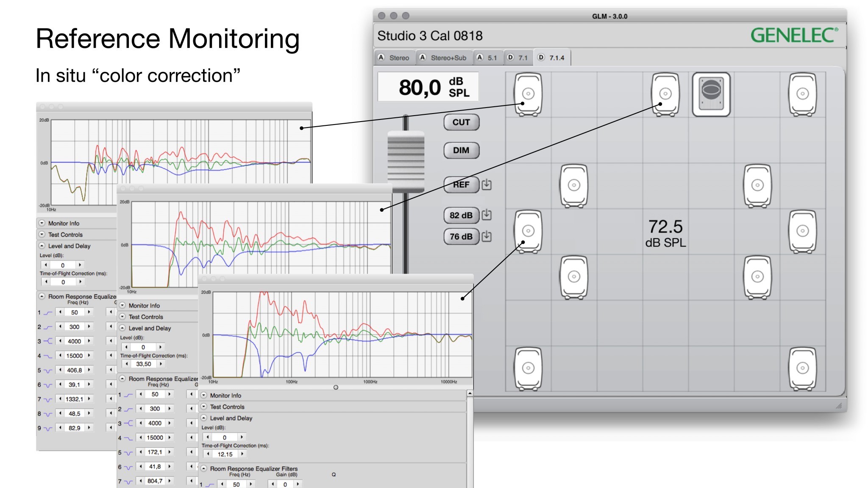Click the 82 dB preset button
Viewport: 868px width, 488px height.
point(461,215)
